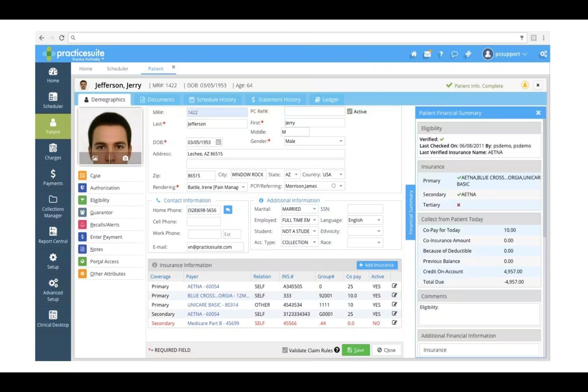Click Add Insurance button
The image size is (588, 392).
pyautogui.click(x=377, y=265)
